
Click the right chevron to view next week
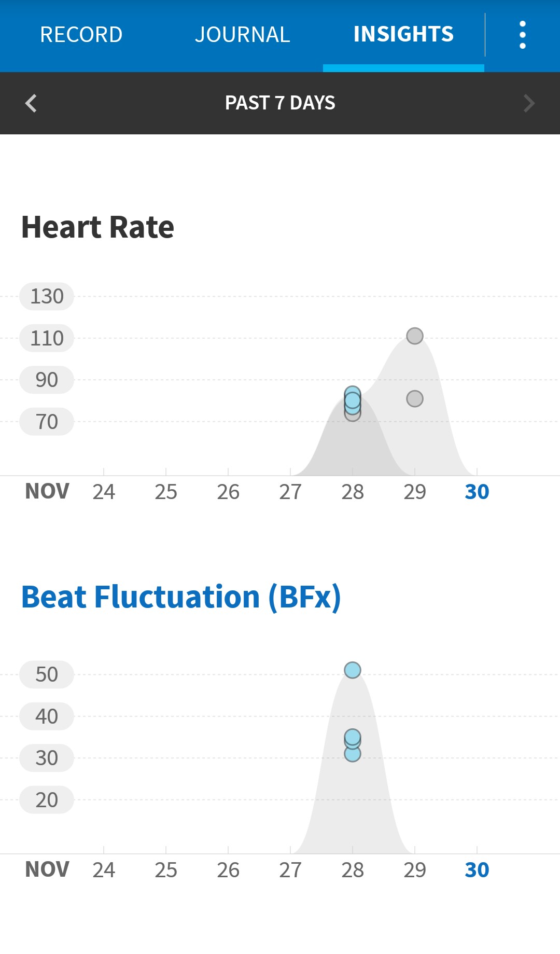pos(529,103)
